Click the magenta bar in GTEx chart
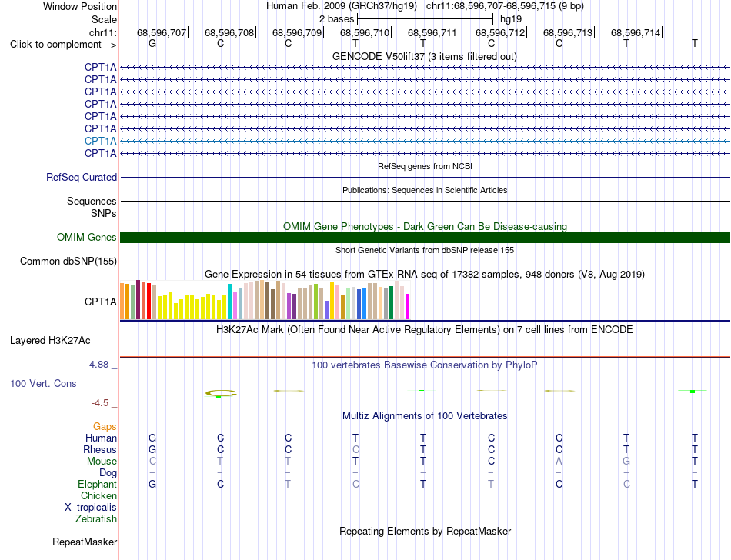 tap(408, 307)
